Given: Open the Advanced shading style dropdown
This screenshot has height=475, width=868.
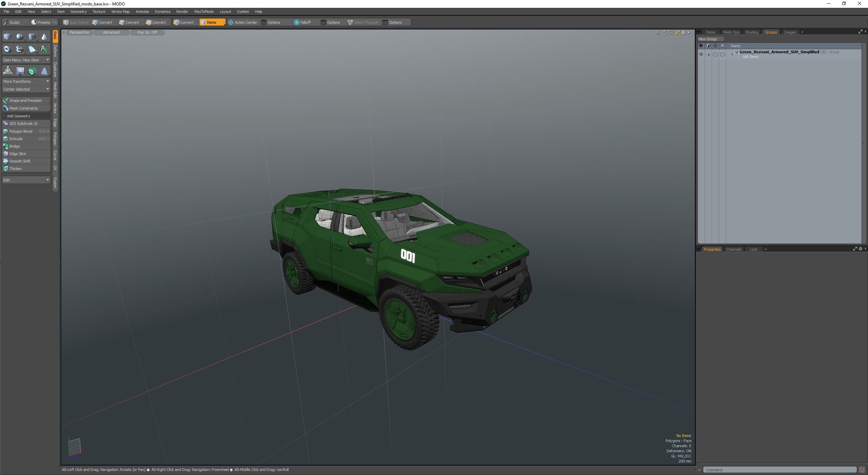Looking at the screenshot, I should coord(111,32).
